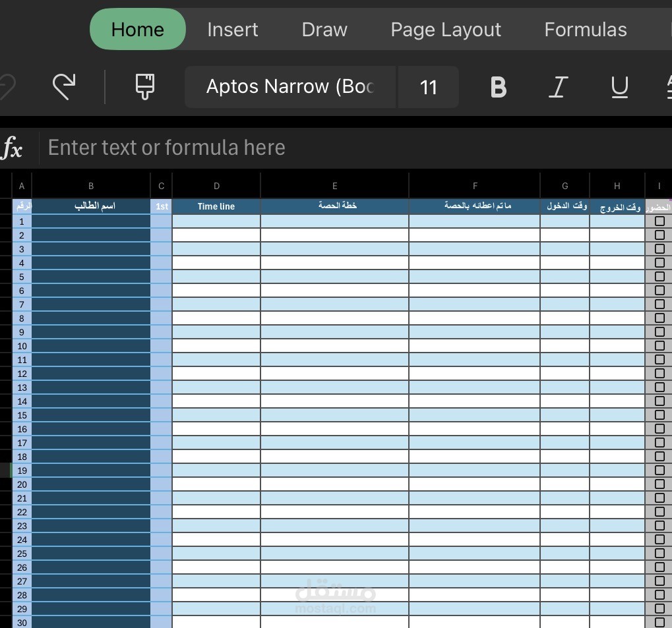Viewport: 672px width, 628px height.
Task: Click the formula bar input field
Action: (x=355, y=148)
